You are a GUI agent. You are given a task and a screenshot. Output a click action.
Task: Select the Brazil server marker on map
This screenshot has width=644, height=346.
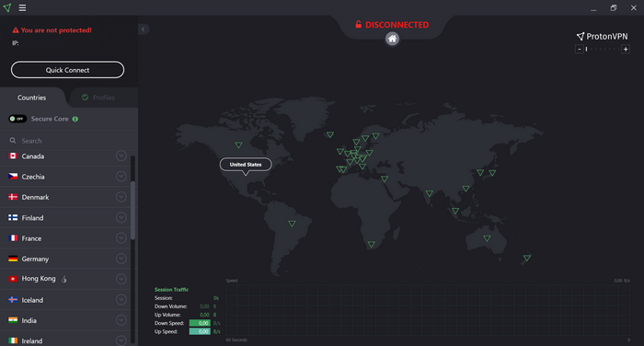[x=292, y=224]
